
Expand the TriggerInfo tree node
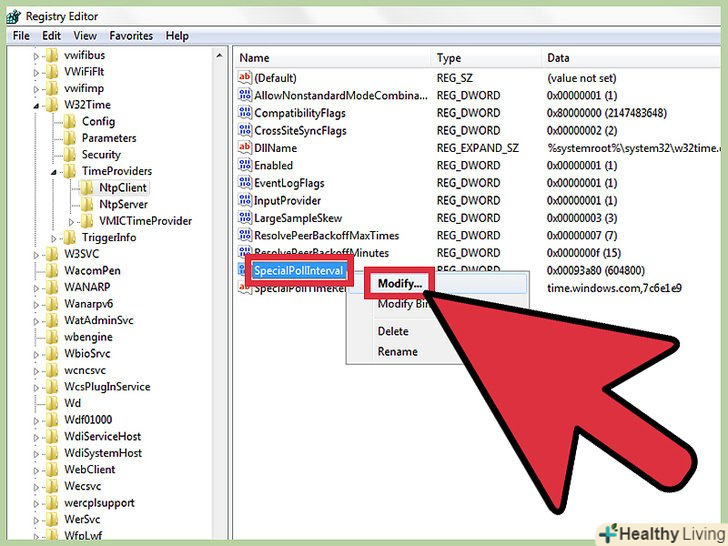pos(54,239)
